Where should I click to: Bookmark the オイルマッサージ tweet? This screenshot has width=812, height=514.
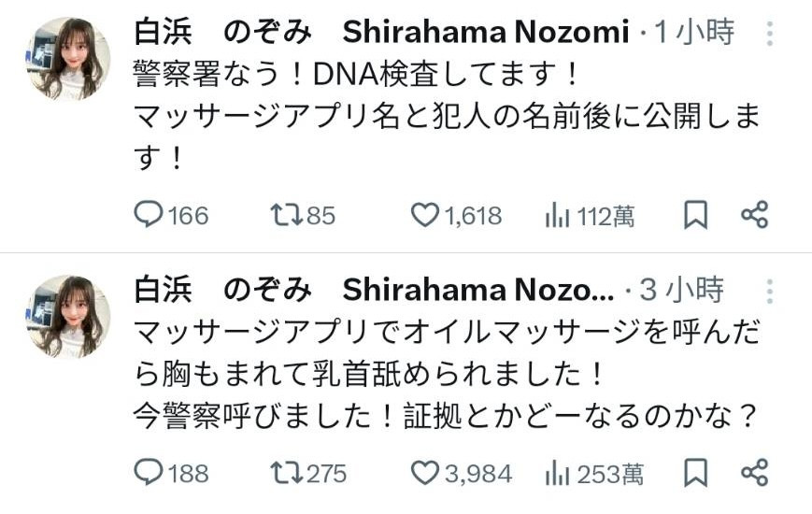pos(695,473)
